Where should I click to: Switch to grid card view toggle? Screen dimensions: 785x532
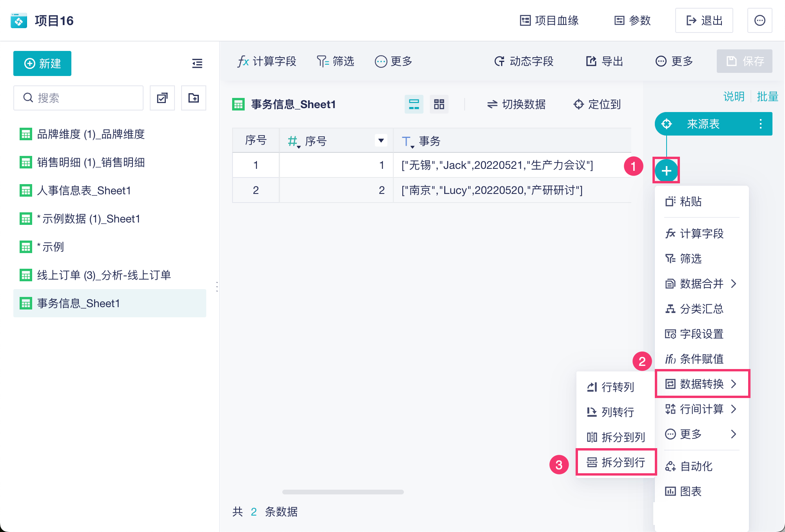coord(439,104)
